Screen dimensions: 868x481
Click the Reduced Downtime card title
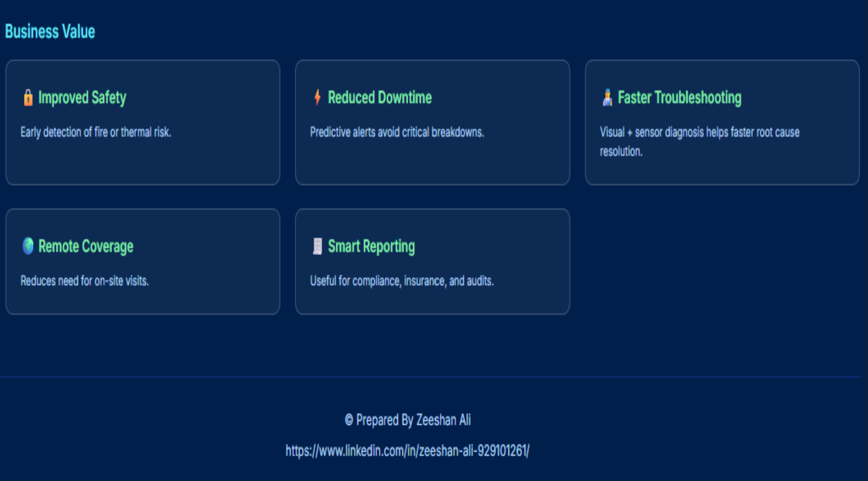click(x=380, y=98)
